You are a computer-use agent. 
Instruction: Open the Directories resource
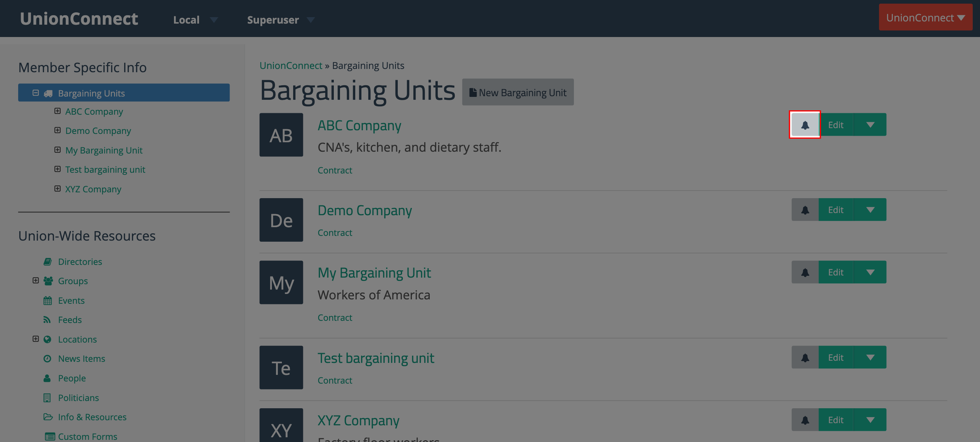80,262
